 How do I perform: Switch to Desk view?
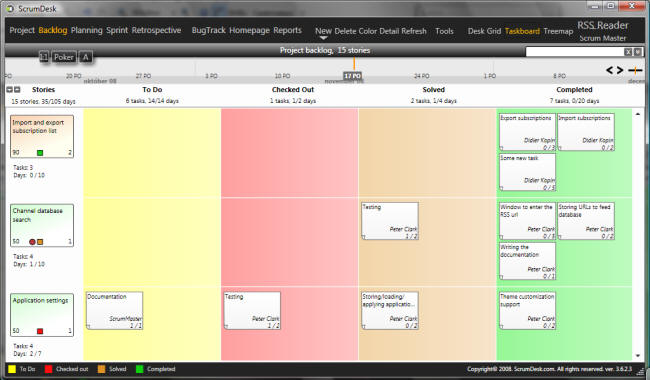[476, 31]
